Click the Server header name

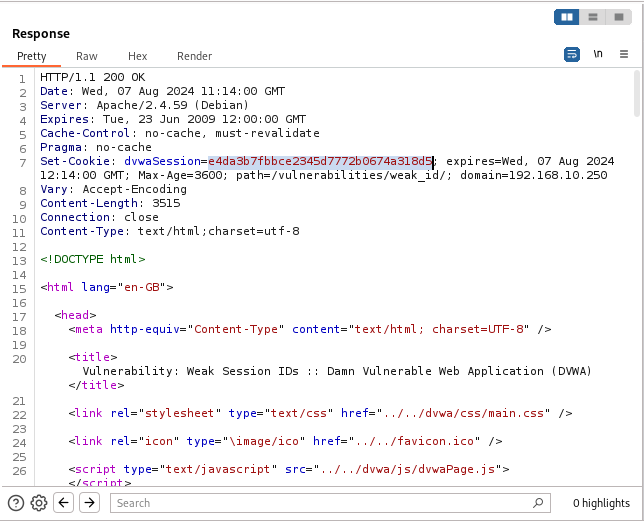click(x=61, y=105)
